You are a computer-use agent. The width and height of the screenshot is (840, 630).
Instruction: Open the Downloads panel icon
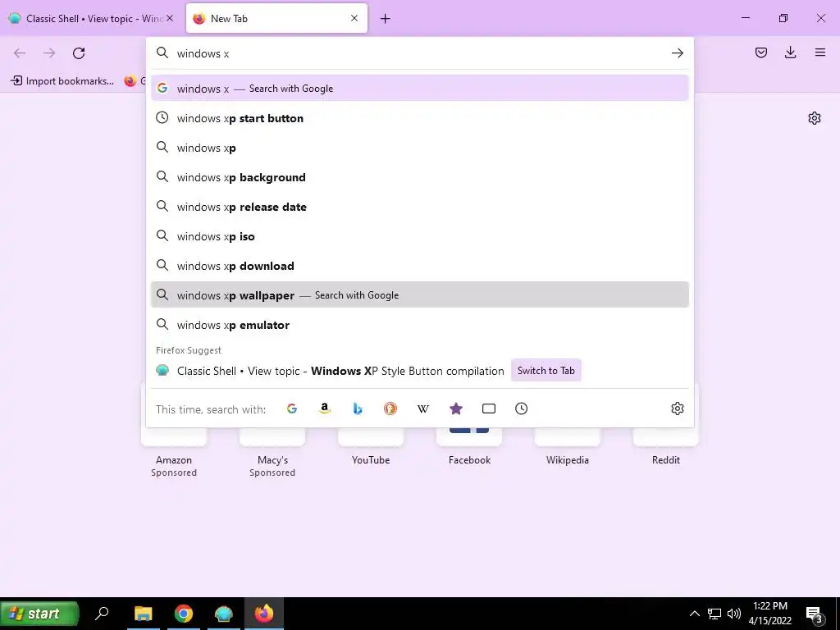point(790,52)
